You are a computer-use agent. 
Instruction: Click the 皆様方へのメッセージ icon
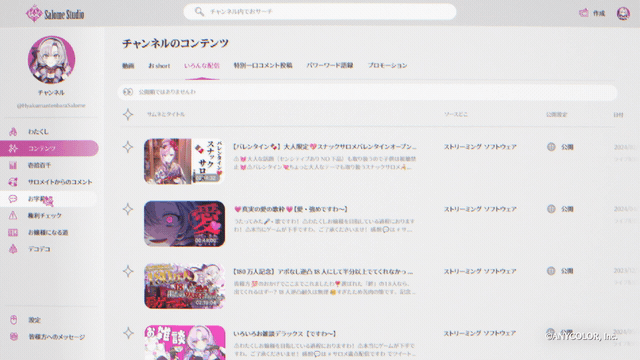click(x=13, y=337)
